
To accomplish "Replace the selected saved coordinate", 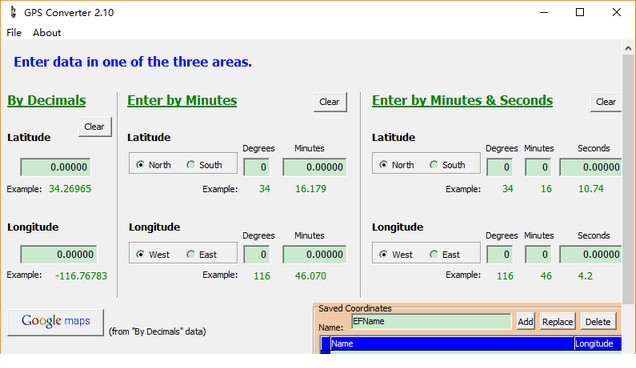I will click(x=557, y=322).
